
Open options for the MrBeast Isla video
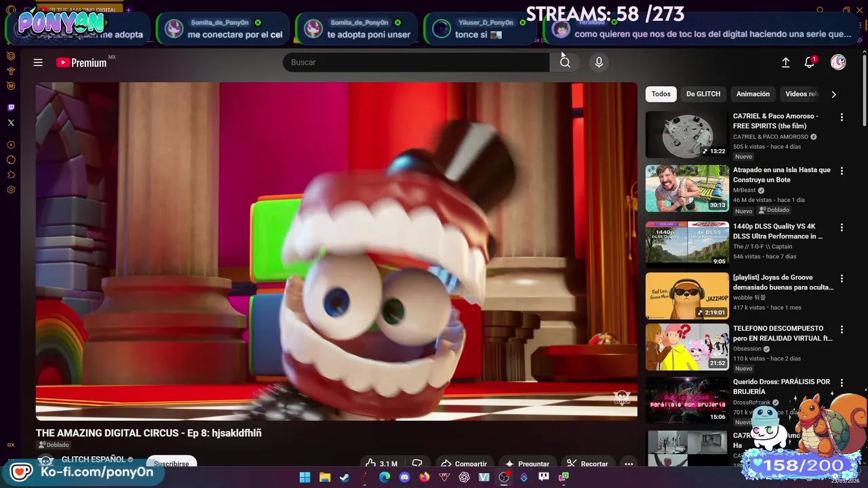(842, 171)
